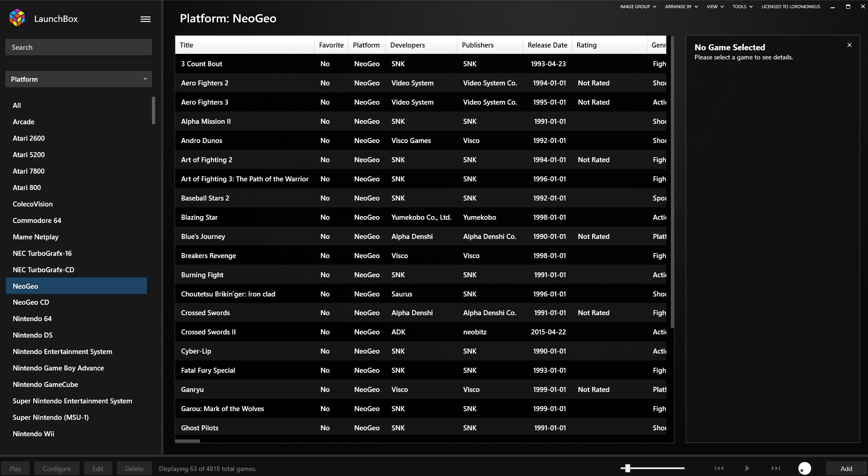The width and height of the screenshot is (868, 476).
Task: Select All in the platform list
Action: tap(76, 105)
